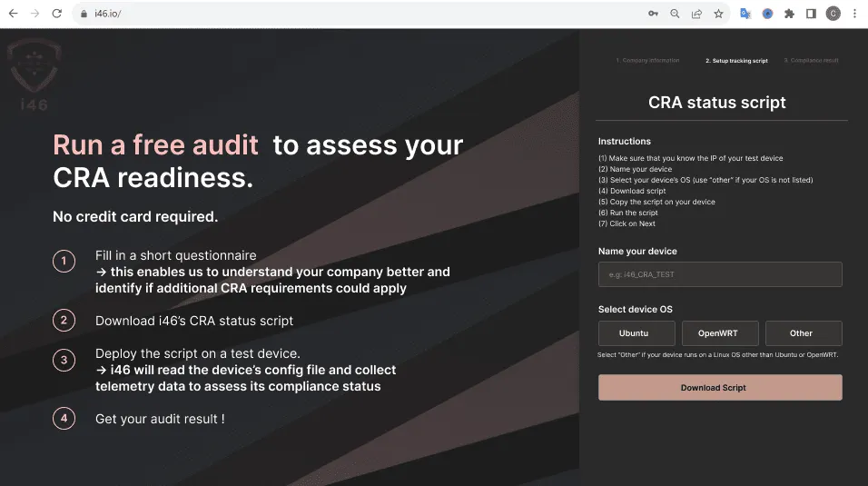Viewport: 868px width, 486px height.
Task: Choose Other as device OS
Action: (x=803, y=333)
